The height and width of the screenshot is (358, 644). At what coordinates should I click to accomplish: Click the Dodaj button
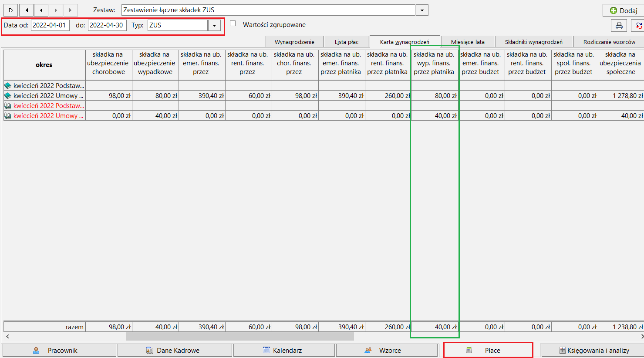pyautogui.click(x=623, y=10)
